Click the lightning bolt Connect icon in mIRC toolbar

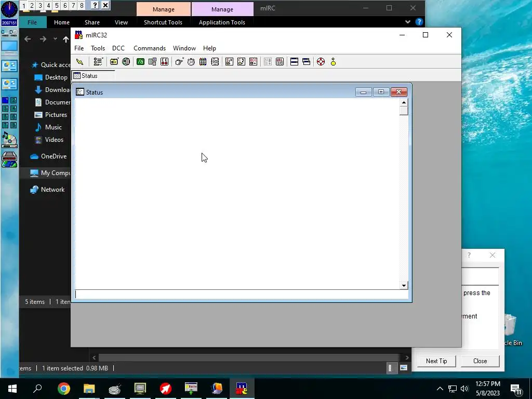(x=79, y=62)
